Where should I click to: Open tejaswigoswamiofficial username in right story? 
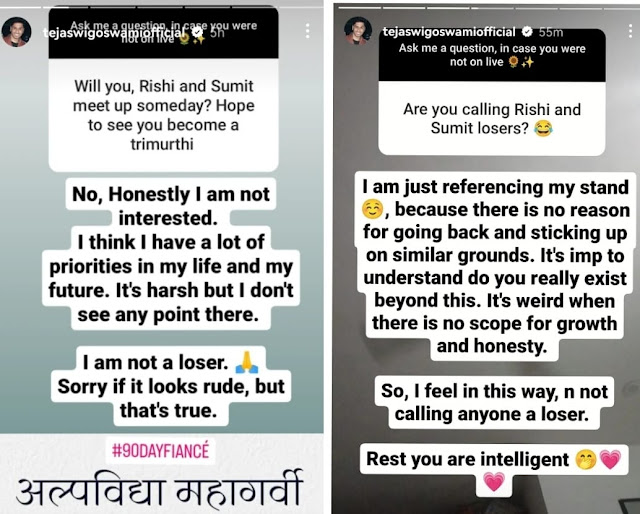coord(449,32)
